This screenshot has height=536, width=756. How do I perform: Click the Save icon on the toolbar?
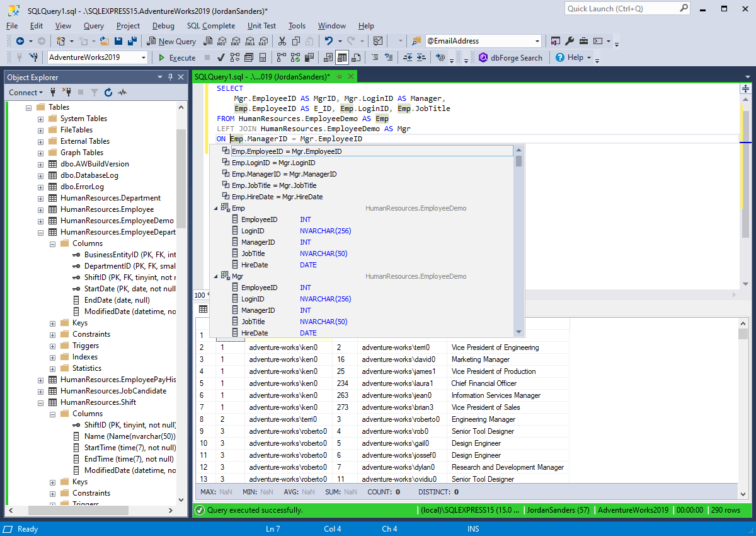coord(119,40)
